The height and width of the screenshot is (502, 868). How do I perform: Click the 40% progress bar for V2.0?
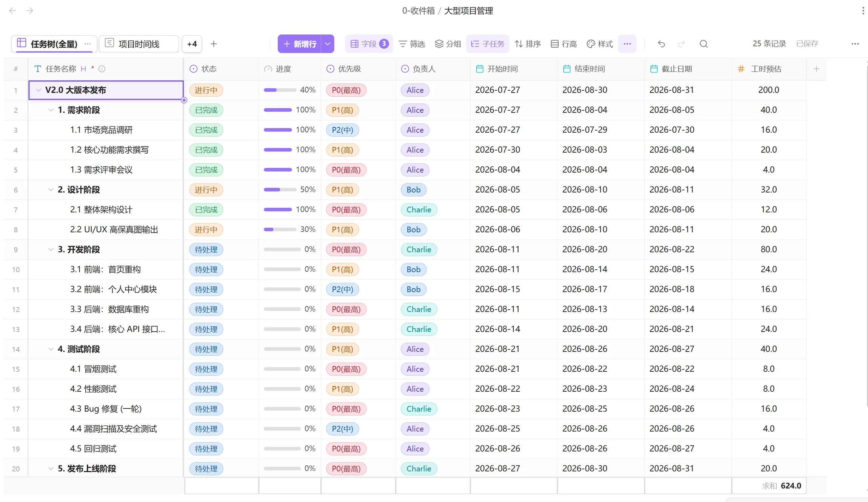[280, 90]
